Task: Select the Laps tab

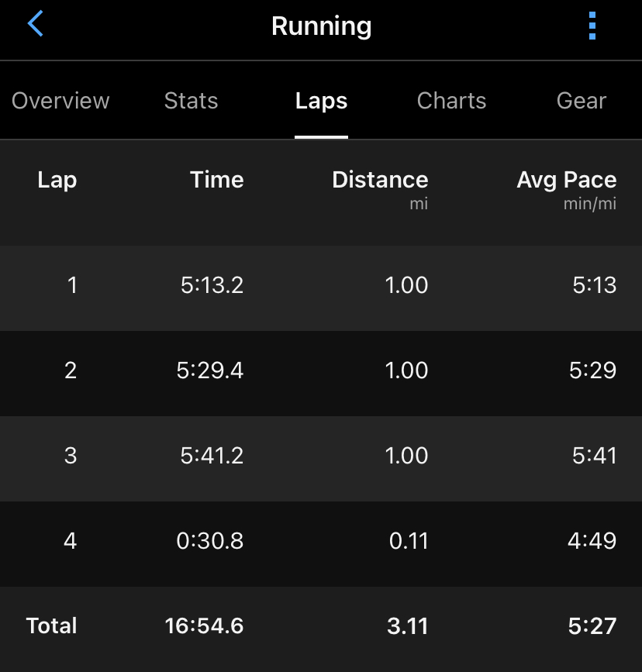Action: coord(321,101)
